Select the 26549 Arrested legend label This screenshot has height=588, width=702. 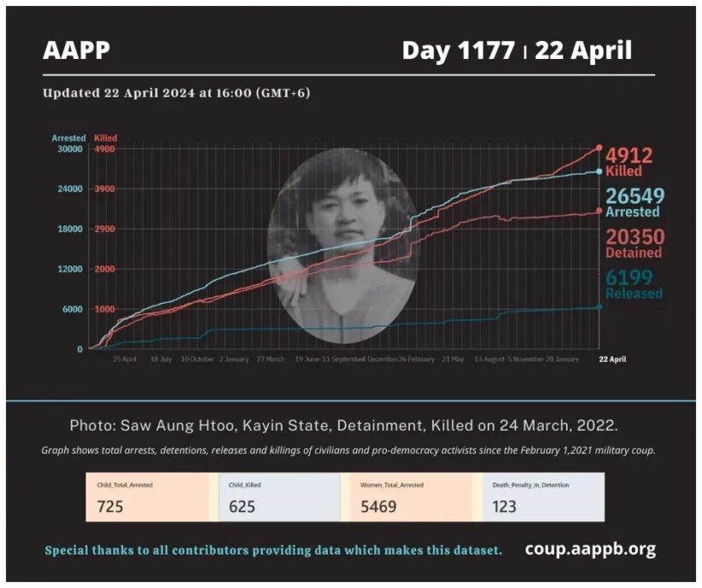tap(634, 202)
